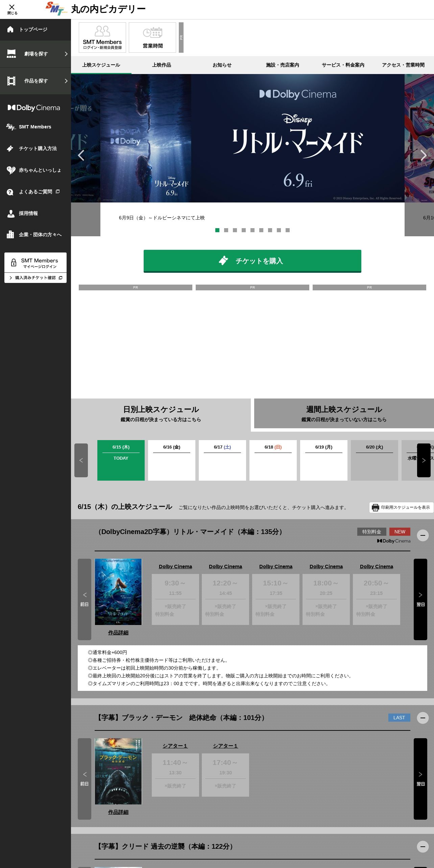Collapse リトル・マーメイド section minus button
The height and width of the screenshot is (868, 434).
click(x=423, y=535)
